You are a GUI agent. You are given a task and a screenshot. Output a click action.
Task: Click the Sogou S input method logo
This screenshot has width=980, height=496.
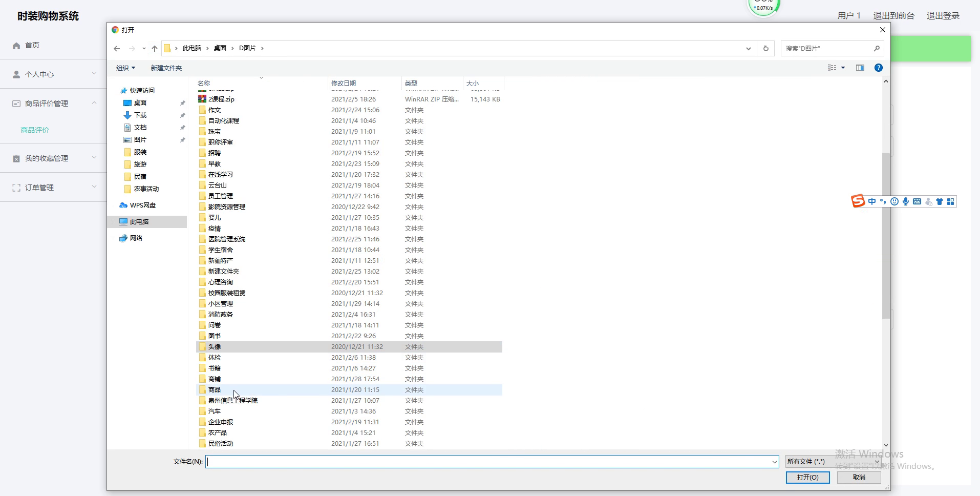[x=858, y=201]
